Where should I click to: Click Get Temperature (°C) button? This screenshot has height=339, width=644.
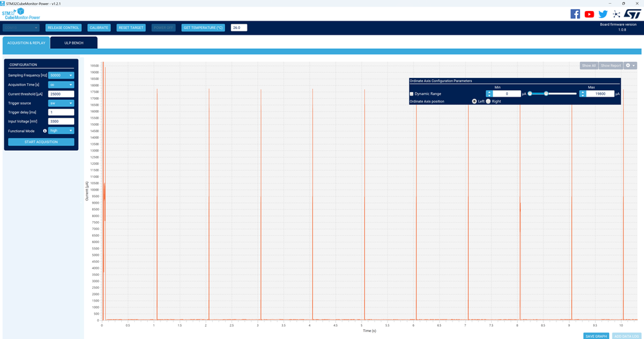[203, 28]
